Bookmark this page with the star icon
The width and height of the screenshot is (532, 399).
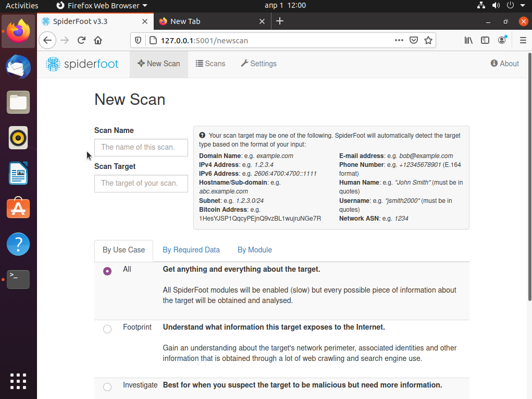click(x=428, y=40)
